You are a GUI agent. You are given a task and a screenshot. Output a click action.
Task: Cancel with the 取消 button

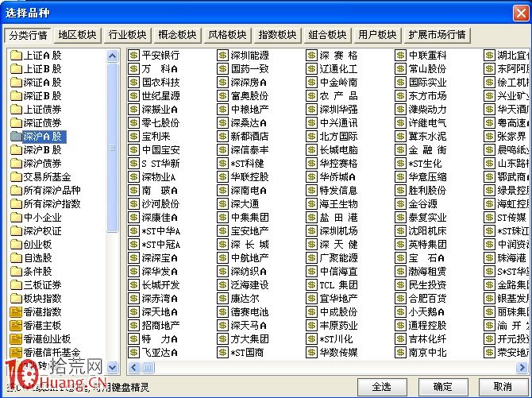pyautogui.click(x=503, y=387)
